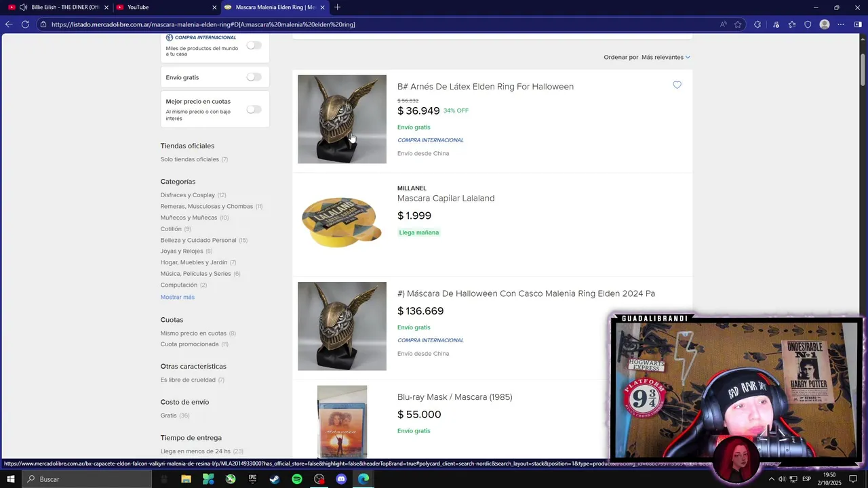This screenshot has width=868, height=488.
Task: Toggle the Edge sidebar button
Action: (x=858, y=24)
